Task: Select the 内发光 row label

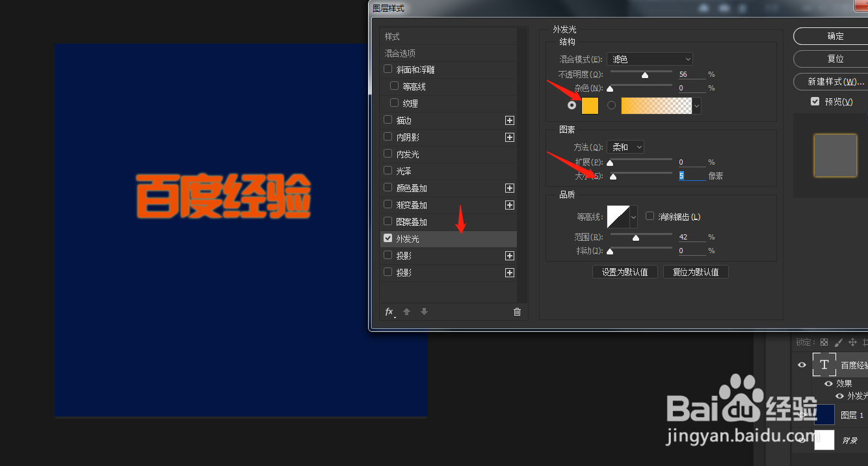Action: pos(408,154)
